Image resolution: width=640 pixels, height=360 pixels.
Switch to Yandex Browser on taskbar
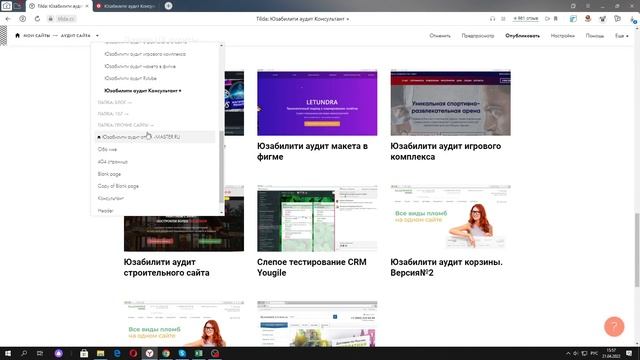149,353
